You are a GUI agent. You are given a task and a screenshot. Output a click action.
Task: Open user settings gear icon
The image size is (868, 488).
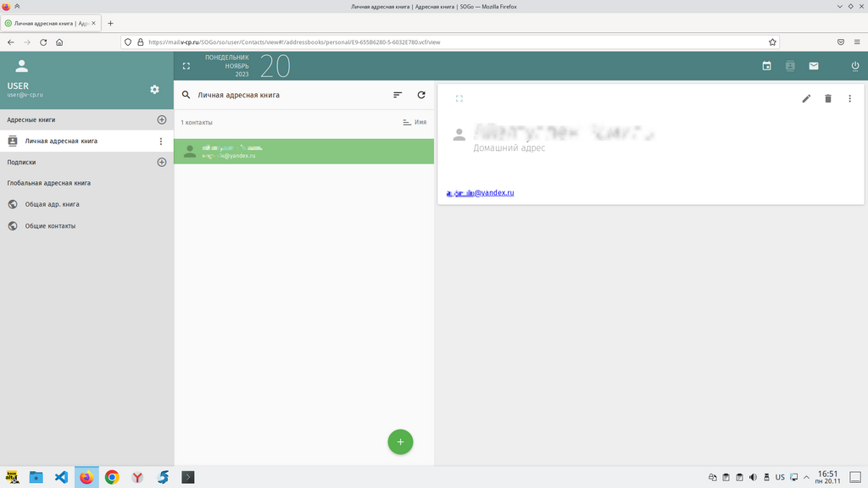point(154,90)
